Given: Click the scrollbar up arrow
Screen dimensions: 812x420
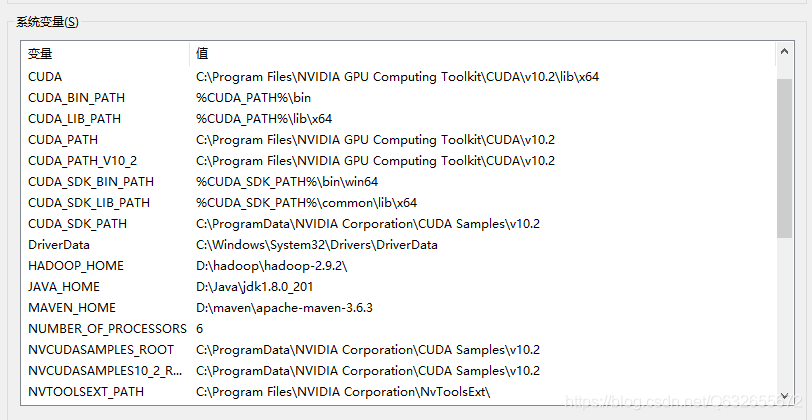Looking at the screenshot, I should 785,50.
